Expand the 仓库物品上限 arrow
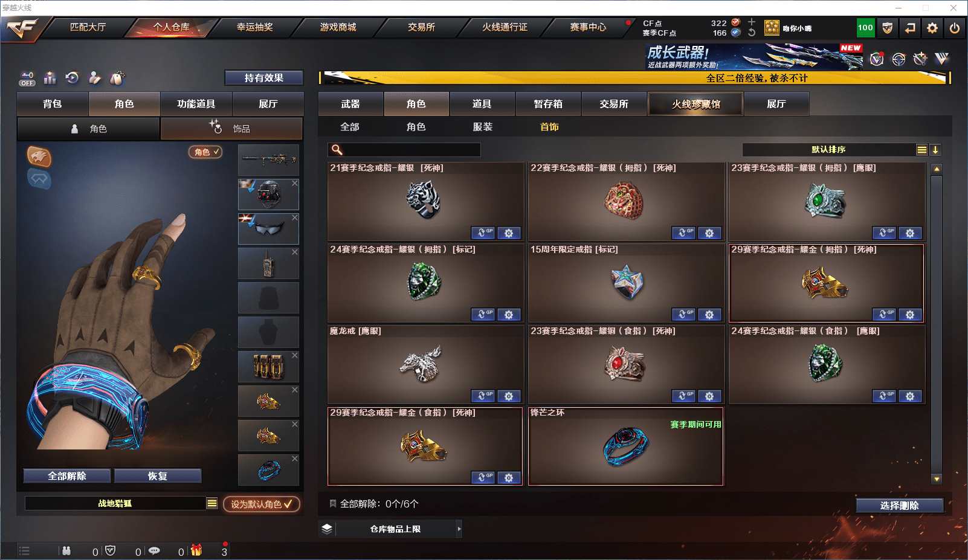This screenshot has width=968, height=560. [x=459, y=529]
